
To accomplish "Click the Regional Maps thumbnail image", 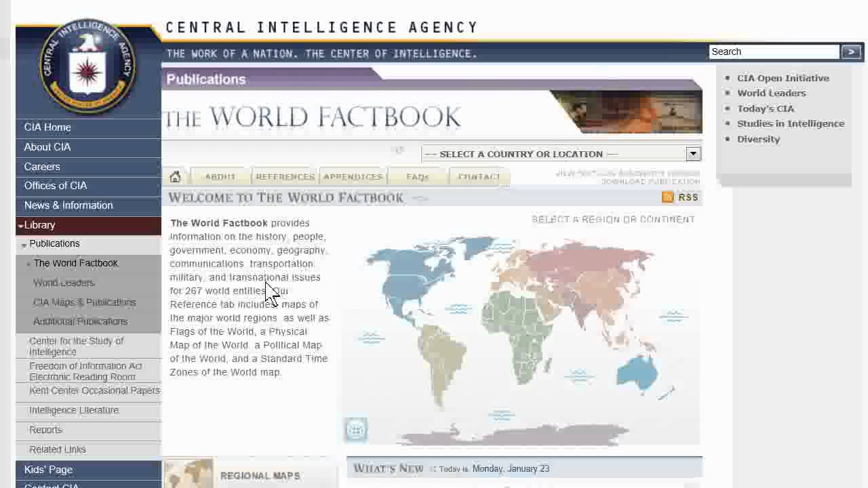I will click(x=189, y=474).
